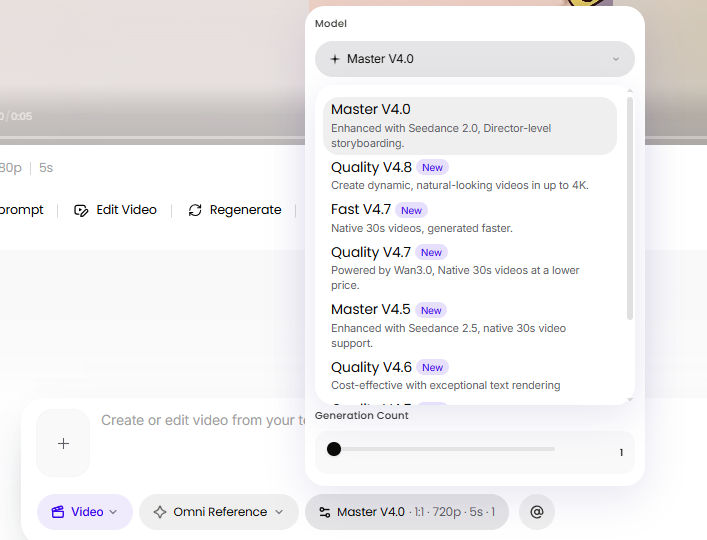Viewport: 707px width, 540px height.
Task: Click 'Create dynamic, natural-looking videos' description
Action: pos(460,185)
